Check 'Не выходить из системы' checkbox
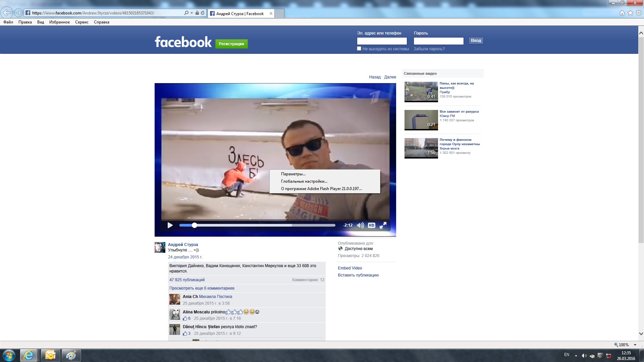Viewport: 644px width, 362px height. (x=359, y=49)
